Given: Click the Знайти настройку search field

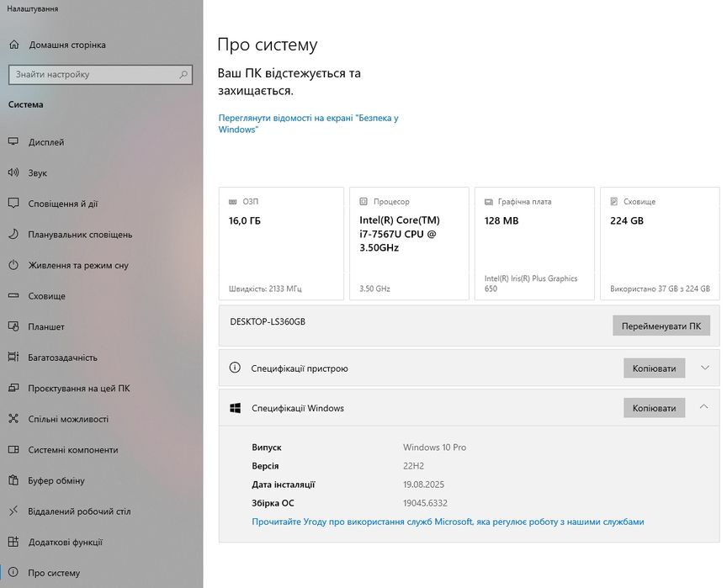Looking at the screenshot, I should [93, 74].
